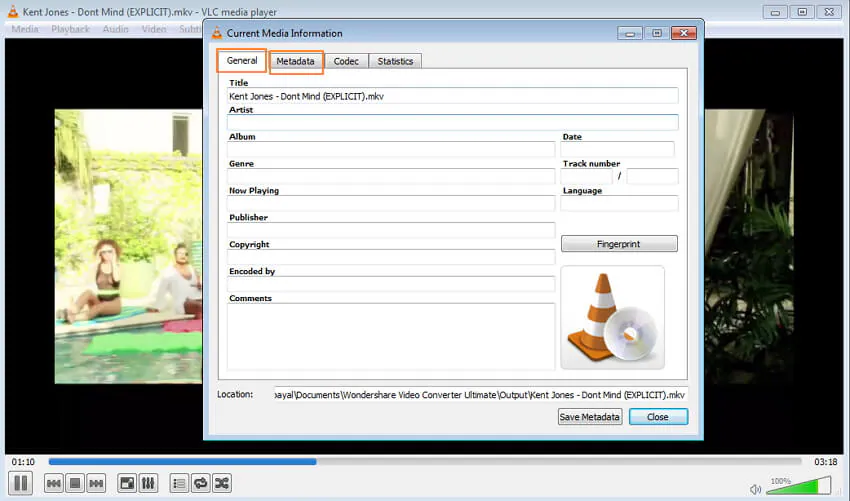This screenshot has width=850, height=501.
Task: Open the Media menu in VLC
Action: [25, 29]
